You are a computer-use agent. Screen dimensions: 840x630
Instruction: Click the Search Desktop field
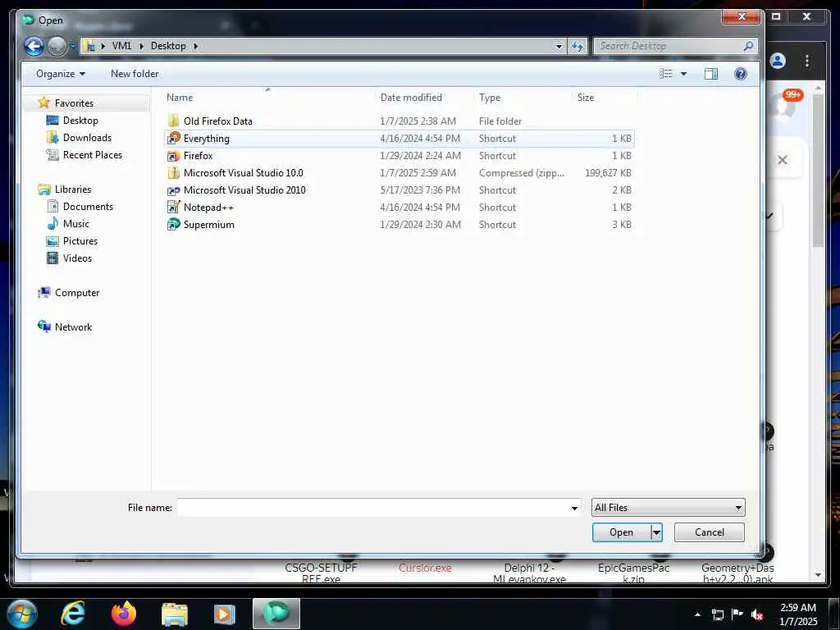(669, 46)
